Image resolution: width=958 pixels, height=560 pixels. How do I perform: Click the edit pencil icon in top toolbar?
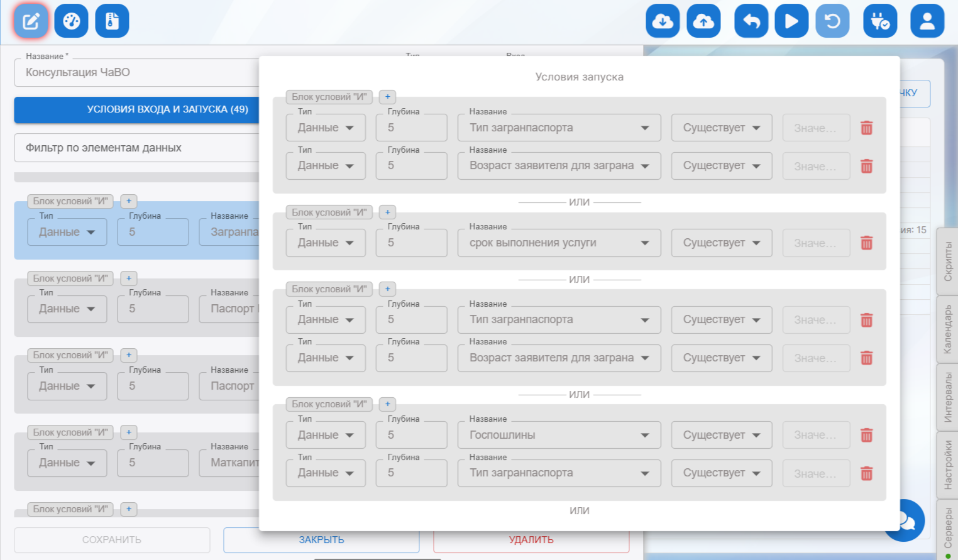tap(31, 21)
